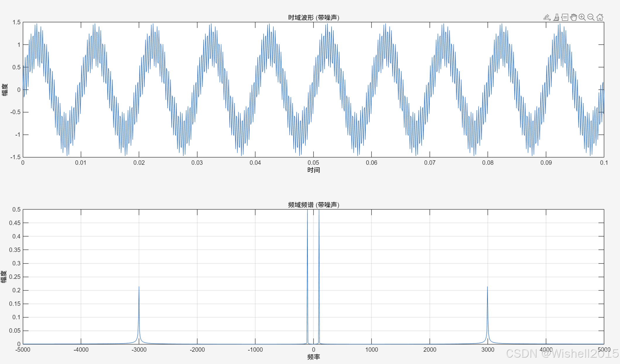Click the 0.05 tick label on time axis
The height and width of the screenshot is (364, 620).
[313, 163]
